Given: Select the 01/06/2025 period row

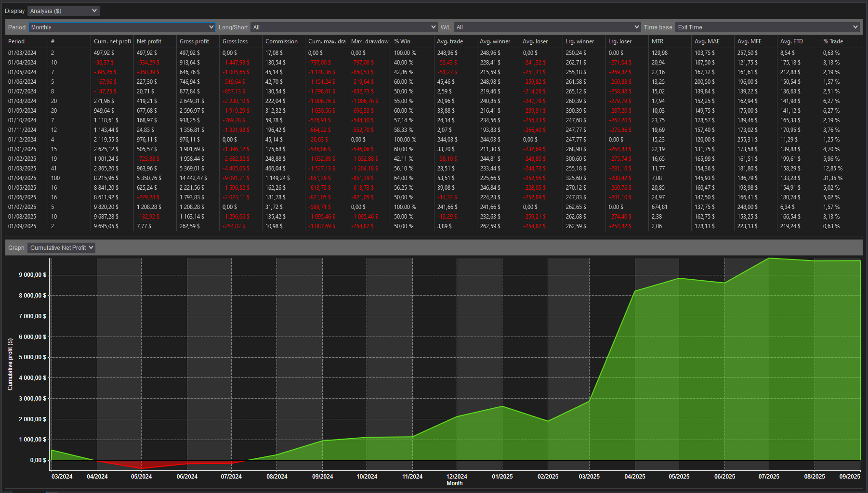Looking at the screenshot, I should click(434, 197).
